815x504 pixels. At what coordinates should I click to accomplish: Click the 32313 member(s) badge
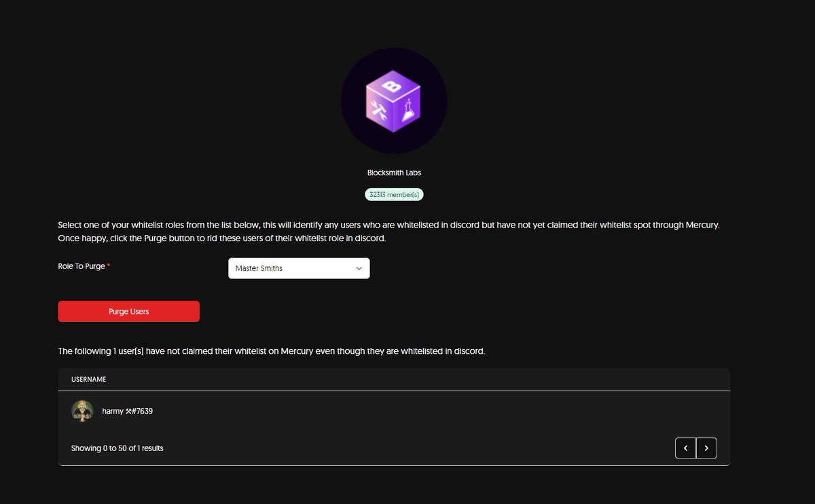click(394, 194)
